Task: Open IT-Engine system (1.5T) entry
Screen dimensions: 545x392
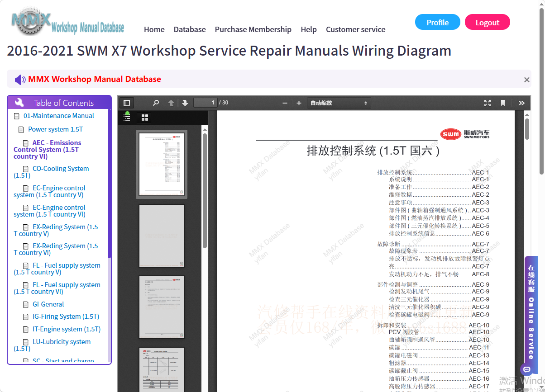Action: (x=67, y=329)
